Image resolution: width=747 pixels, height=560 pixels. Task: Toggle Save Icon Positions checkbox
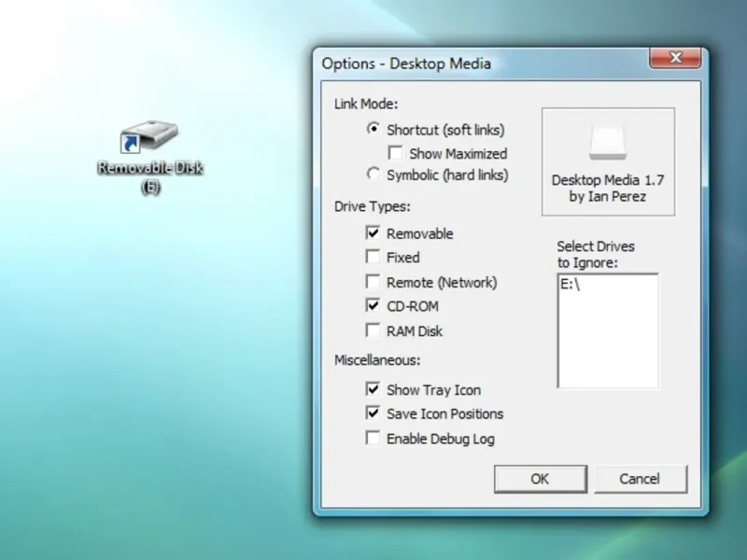[x=373, y=413]
